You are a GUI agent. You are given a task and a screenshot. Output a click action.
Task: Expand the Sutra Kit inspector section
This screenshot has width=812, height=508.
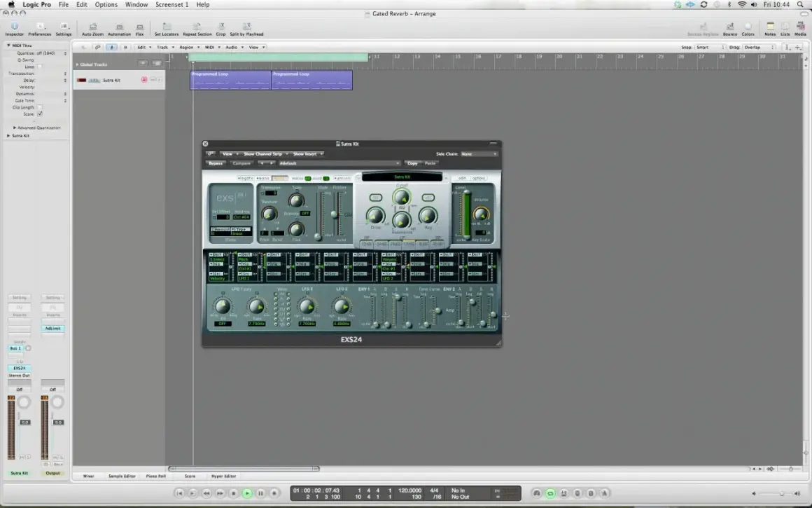point(8,136)
